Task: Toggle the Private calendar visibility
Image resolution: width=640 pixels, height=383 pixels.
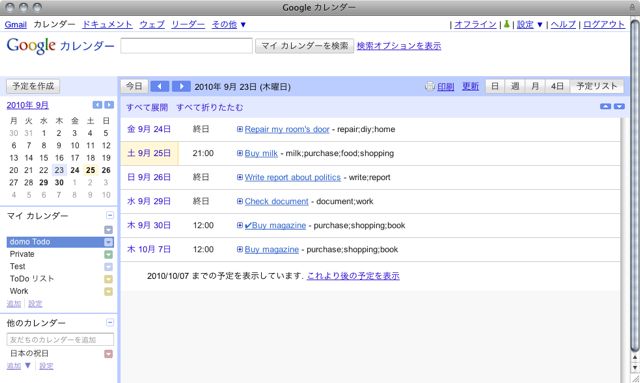Action: pyautogui.click(x=22, y=254)
